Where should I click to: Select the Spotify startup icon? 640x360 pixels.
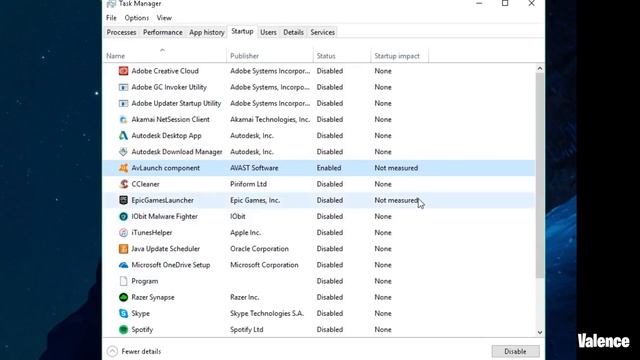(123, 329)
